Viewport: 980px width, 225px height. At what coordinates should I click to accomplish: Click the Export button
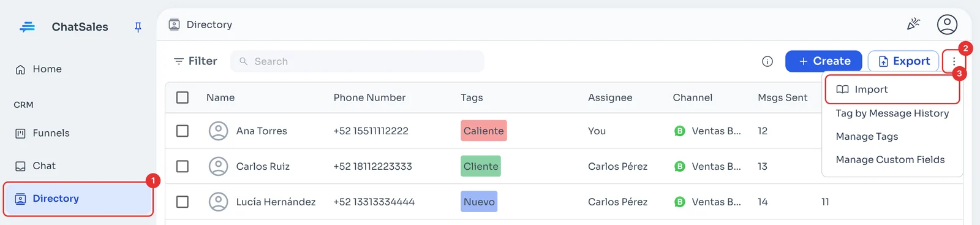click(903, 61)
